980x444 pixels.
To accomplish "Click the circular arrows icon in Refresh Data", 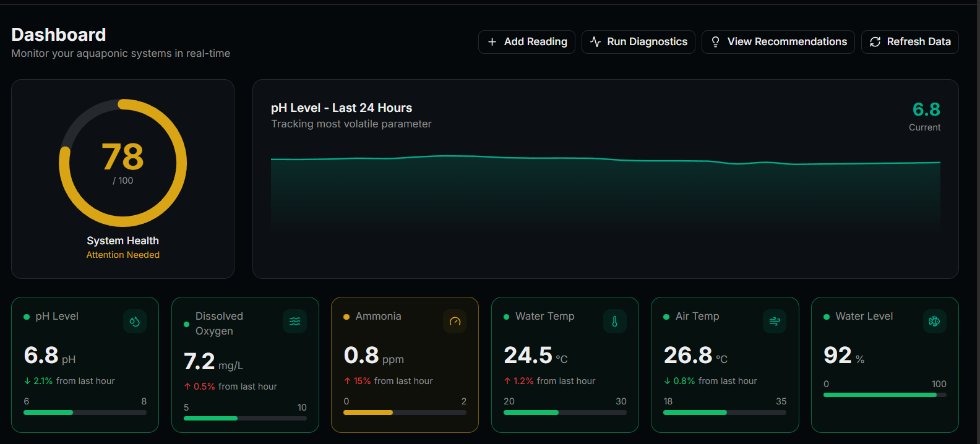I will (875, 42).
